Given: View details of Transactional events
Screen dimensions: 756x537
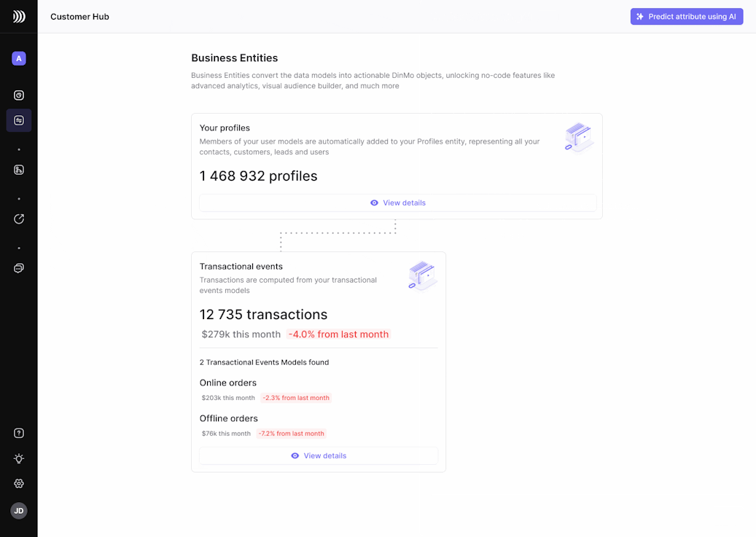Looking at the screenshot, I should [x=319, y=455].
